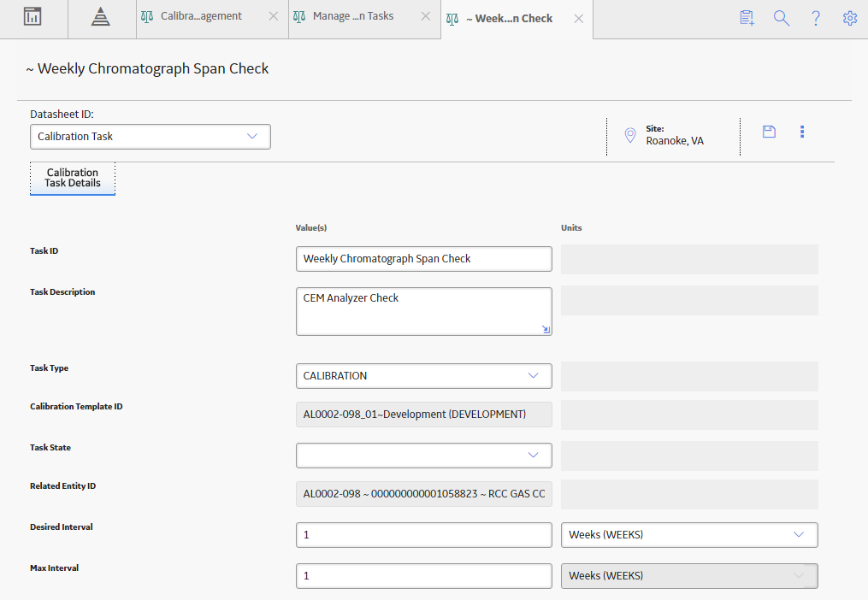Image resolution: width=868 pixels, height=600 pixels.
Task: Click the Datasheet ID: label
Action: pos(62,115)
